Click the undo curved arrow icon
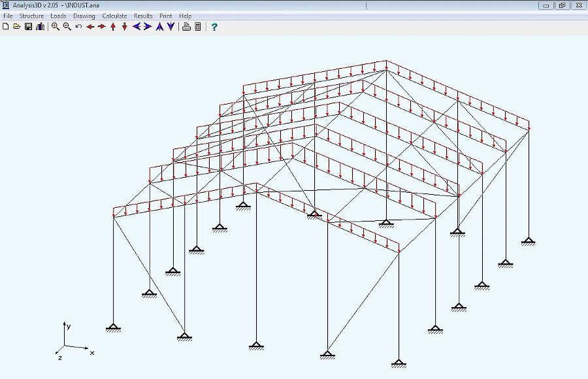588x379 pixels. [79, 27]
